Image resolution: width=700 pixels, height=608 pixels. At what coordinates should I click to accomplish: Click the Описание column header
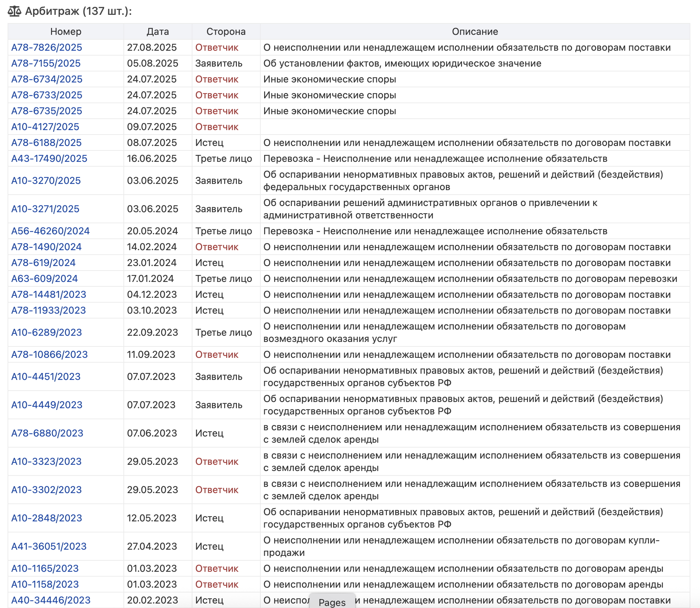pyautogui.click(x=475, y=31)
